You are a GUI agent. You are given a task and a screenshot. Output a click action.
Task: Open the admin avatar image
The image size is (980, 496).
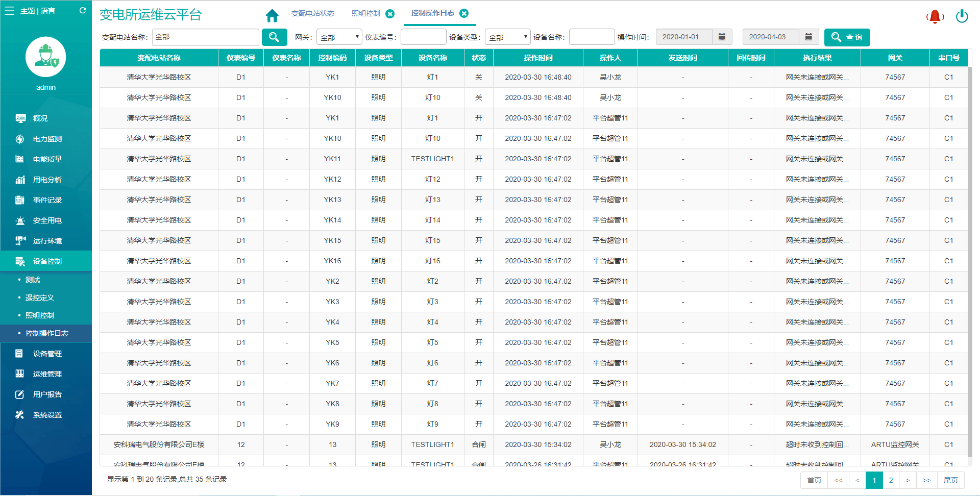pyautogui.click(x=46, y=57)
